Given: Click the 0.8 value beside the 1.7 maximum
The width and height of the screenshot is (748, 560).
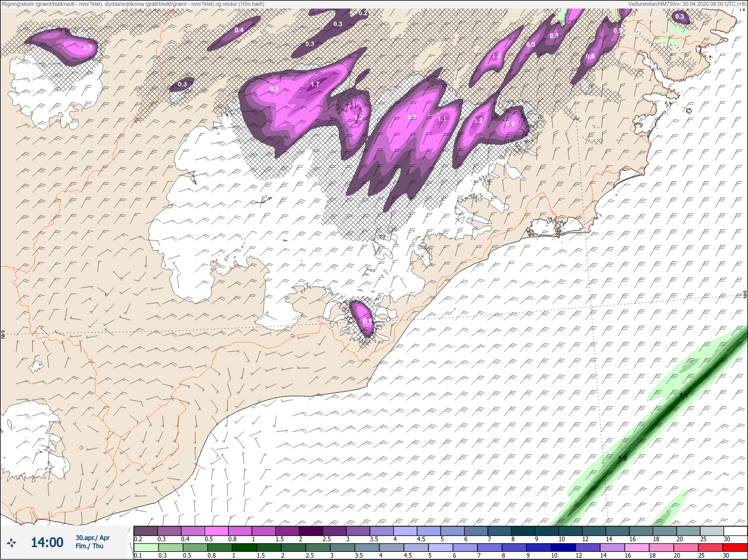Looking at the screenshot, I should [x=274, y=89].
